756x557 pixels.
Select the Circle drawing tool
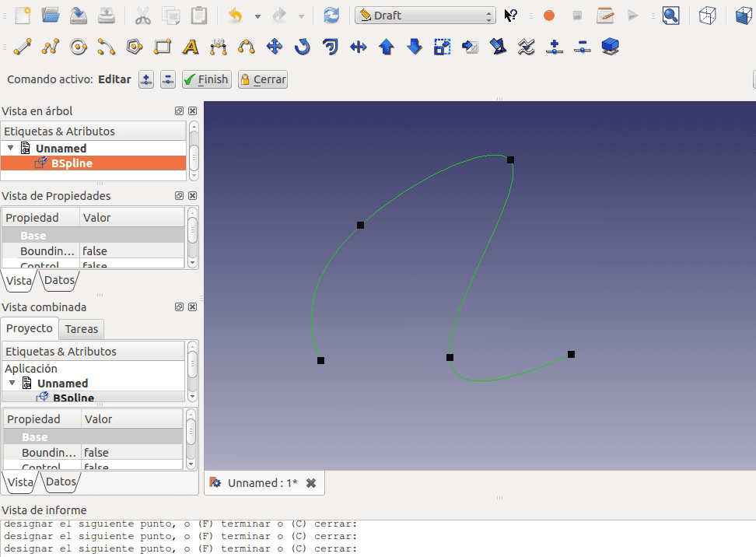point(79,47)
